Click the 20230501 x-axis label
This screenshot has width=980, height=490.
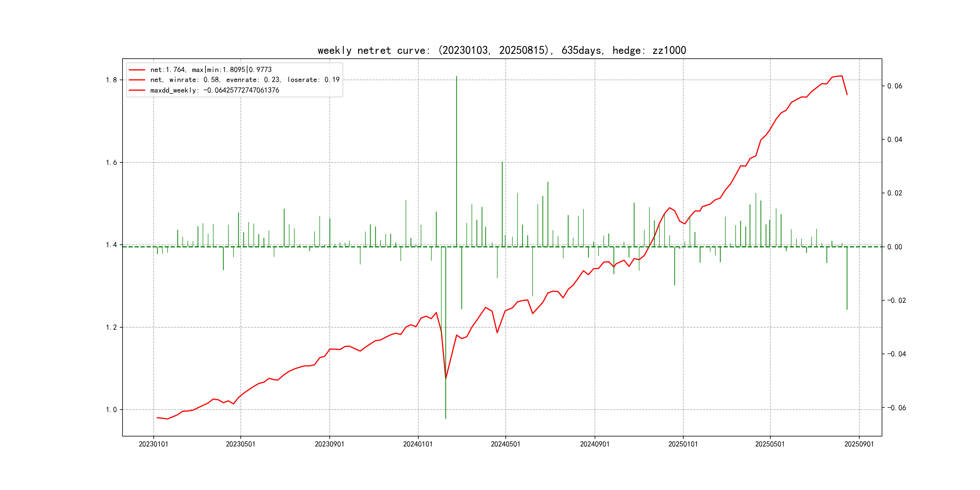click(240, 444)
